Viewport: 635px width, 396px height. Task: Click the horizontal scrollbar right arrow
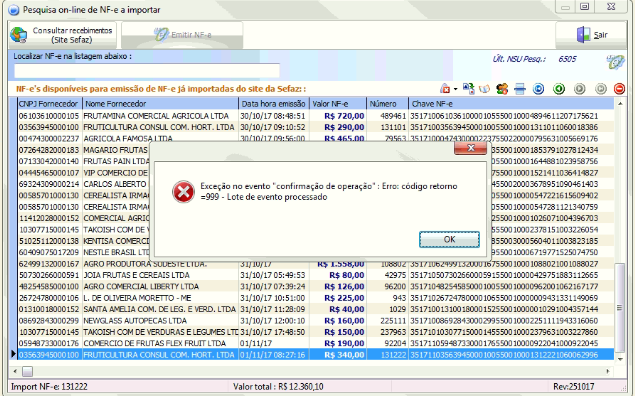pyautogui.click(x=608, y=371)
